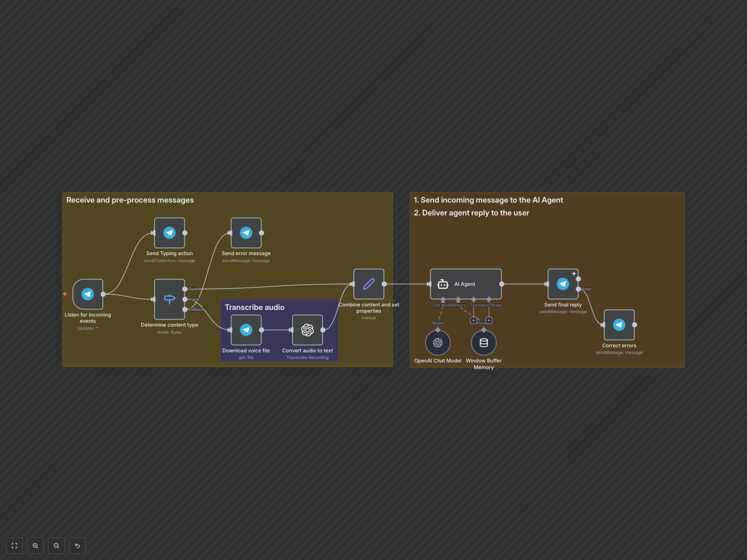Click the zoom out magnifier button

point(56,545)
